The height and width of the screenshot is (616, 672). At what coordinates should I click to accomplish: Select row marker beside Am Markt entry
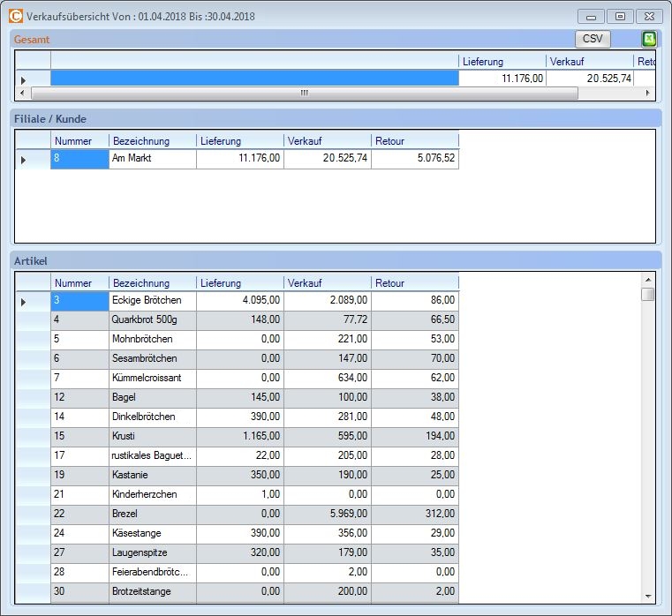24,160
